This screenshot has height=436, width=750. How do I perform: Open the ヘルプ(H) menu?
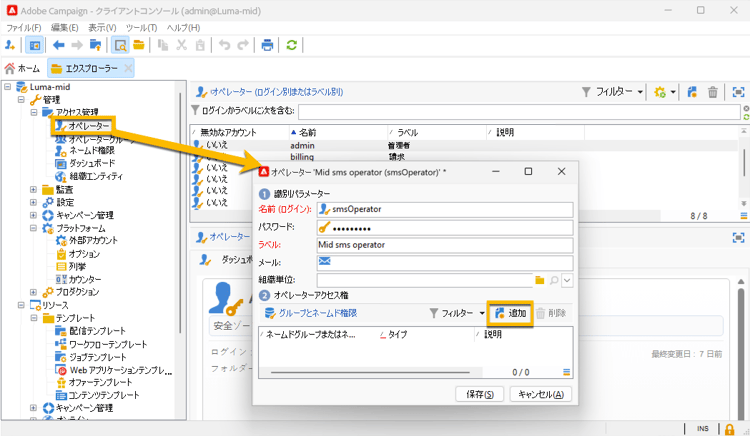coord(183,28)
